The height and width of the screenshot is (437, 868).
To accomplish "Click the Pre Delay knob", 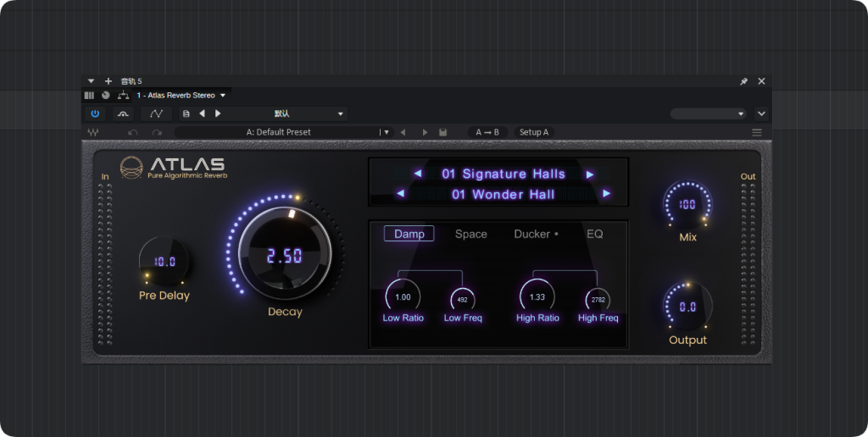I will pos(164,262).
